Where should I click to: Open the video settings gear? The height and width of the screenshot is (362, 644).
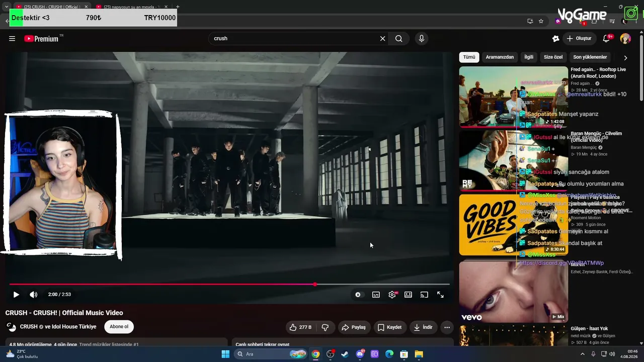point(392,295)
